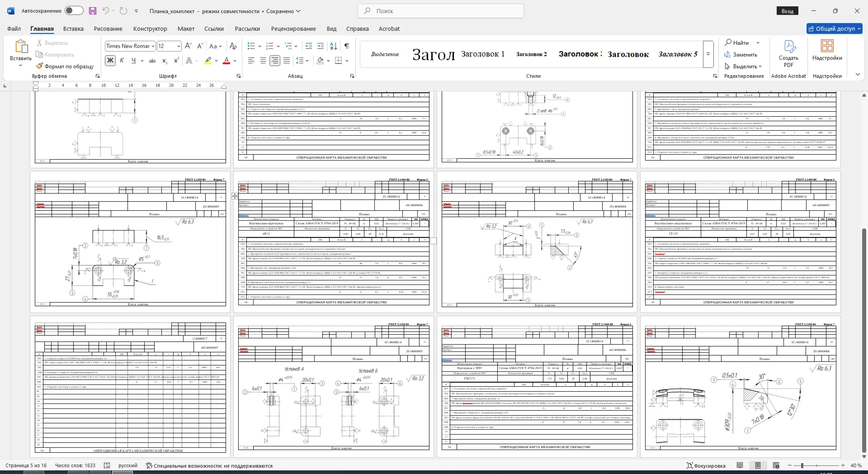Click the zoom slider handle
This screenshot has height=474, width=868.
click(x=802, y=465)
